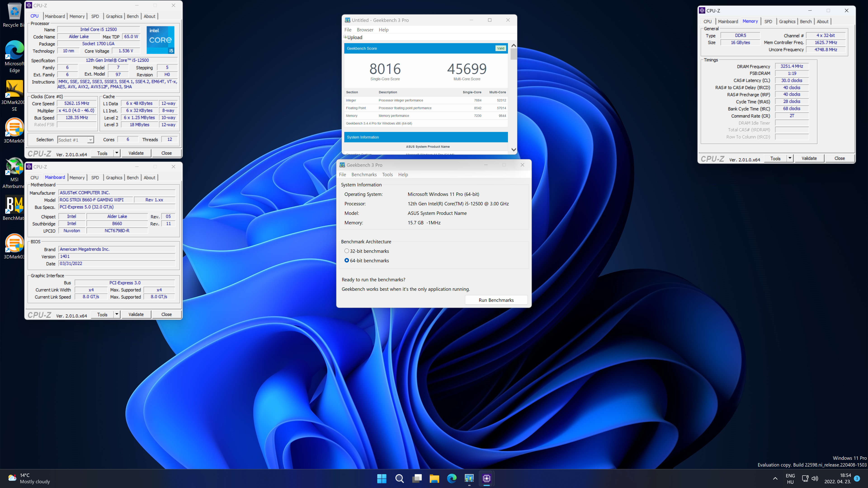Open the Socket #1 selection dropdown

(x=75, y=140)
